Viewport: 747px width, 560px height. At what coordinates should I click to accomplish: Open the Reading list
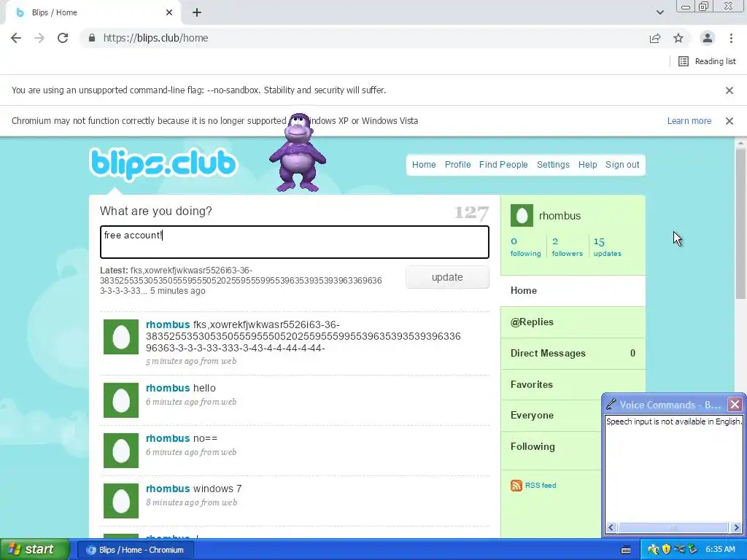[707, 61]
